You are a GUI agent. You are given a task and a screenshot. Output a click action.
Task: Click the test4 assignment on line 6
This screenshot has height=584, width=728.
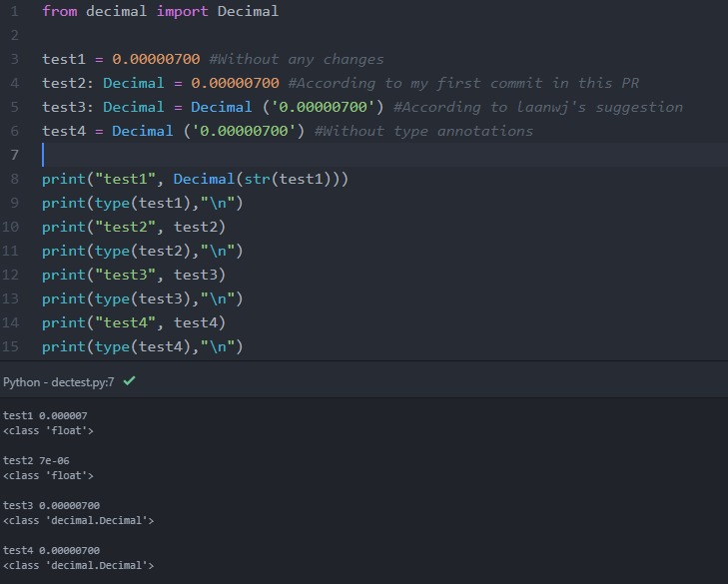click(x=173, y=131)
